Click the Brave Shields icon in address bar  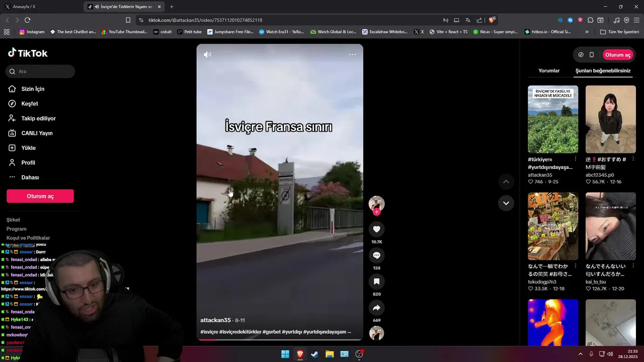[492, 20]
